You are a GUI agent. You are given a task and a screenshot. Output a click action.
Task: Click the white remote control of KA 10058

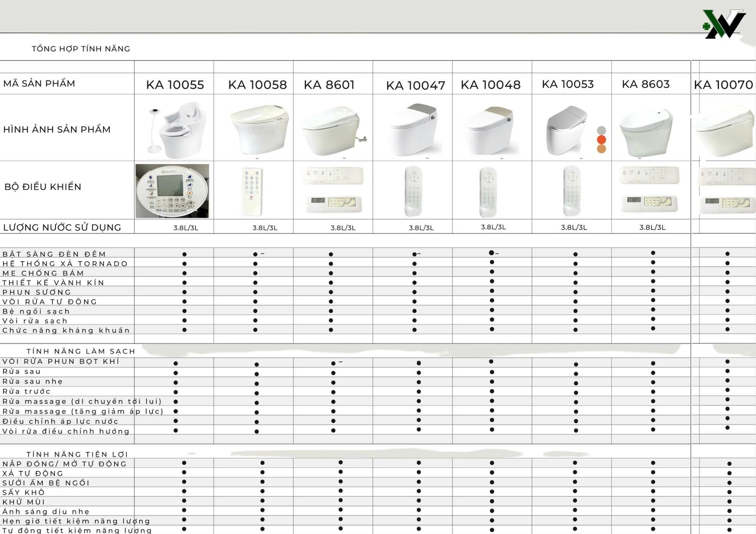[253, 191]
